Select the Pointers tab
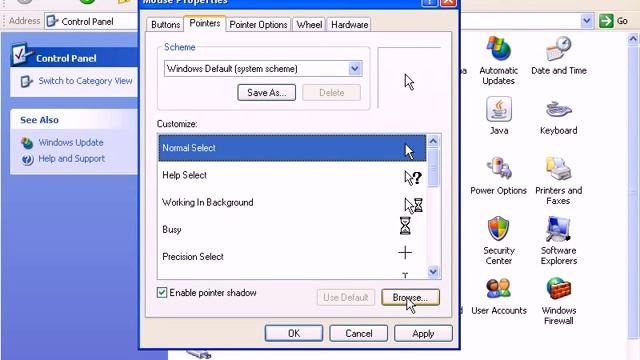640x360 pixels. tap(204, 23)
